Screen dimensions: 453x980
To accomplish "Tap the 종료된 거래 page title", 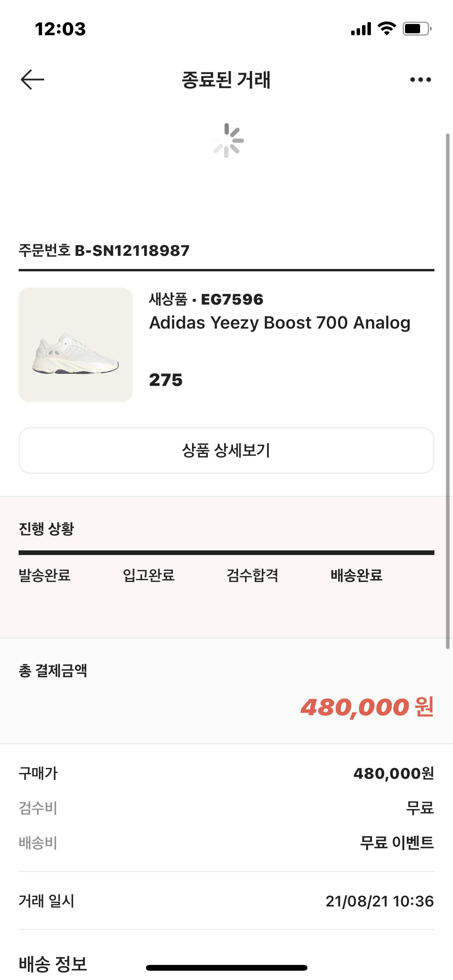I will pyautogui.click(x=226, y=80).
